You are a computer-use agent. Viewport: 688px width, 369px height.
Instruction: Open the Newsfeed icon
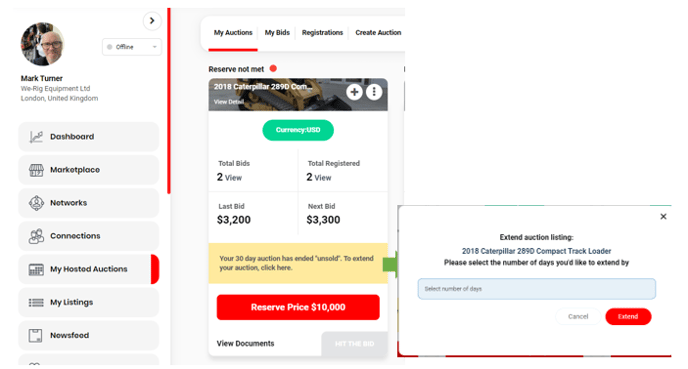(x=36, y=336)
